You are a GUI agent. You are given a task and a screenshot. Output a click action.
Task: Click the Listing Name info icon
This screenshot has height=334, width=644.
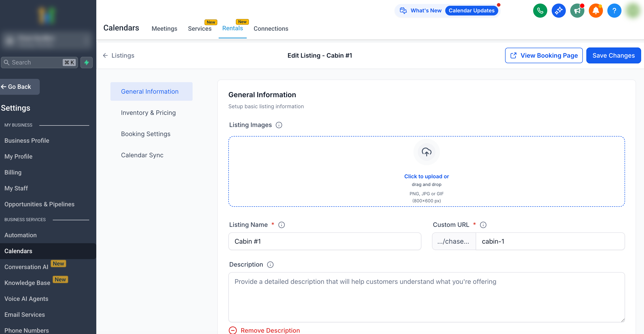coord(282,225)
